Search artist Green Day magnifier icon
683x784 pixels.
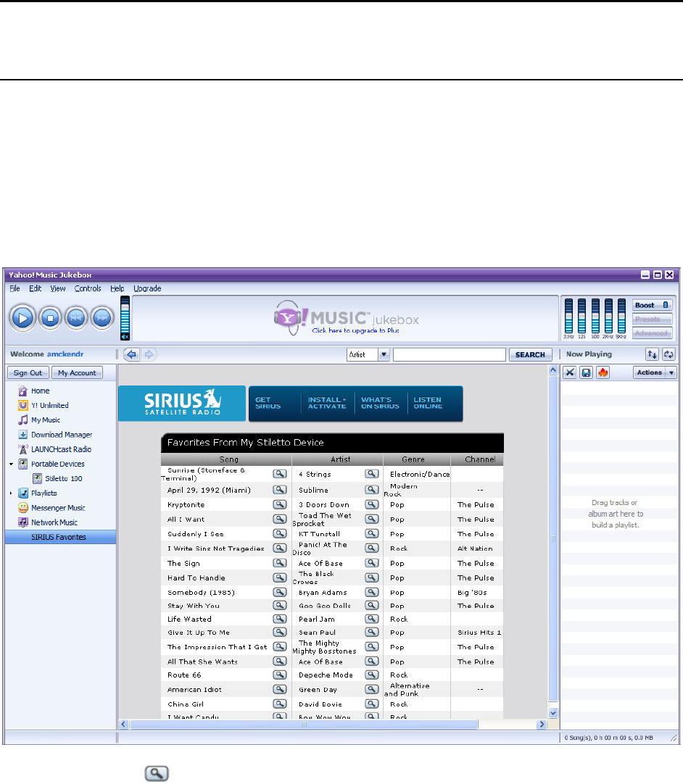(372, 689)
